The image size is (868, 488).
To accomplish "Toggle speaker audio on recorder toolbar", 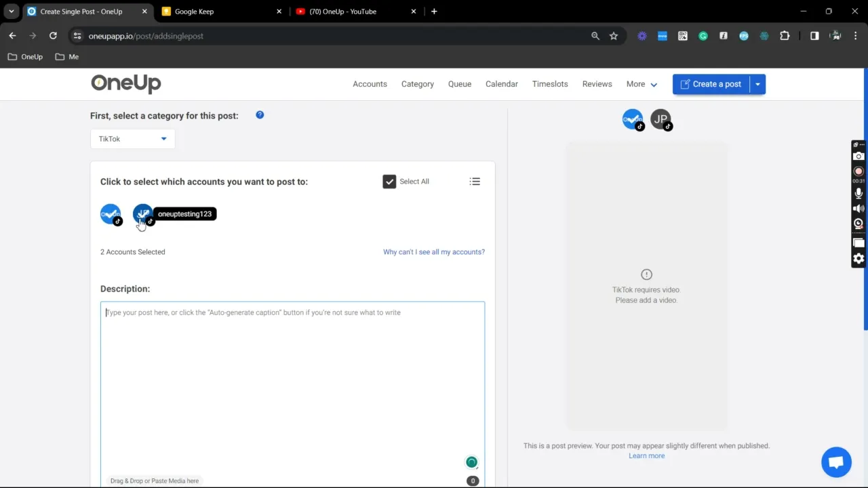I will click(x=859, y=209).
